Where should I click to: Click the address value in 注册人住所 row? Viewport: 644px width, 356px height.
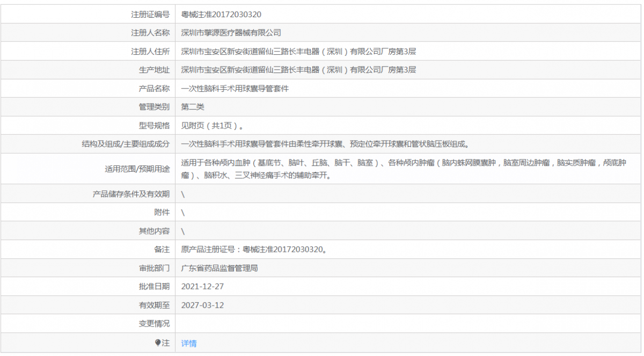tap(298, 52)
